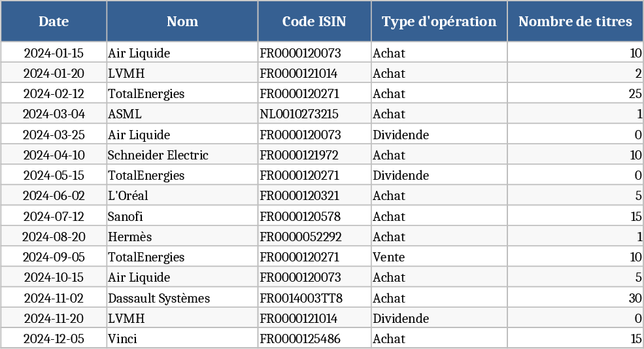The width and height of the screenshot is (644, 349).
Task: Click the 2024-12-05 date cell
Action: [54, 339]
